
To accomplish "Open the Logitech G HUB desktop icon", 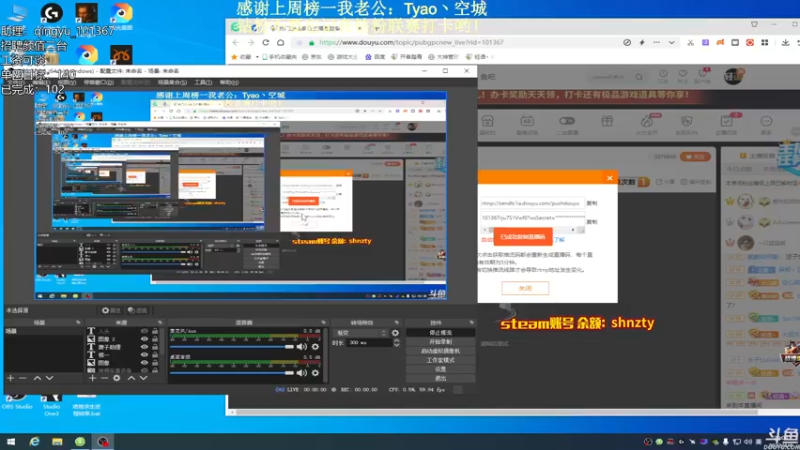I will click(52, 13).
